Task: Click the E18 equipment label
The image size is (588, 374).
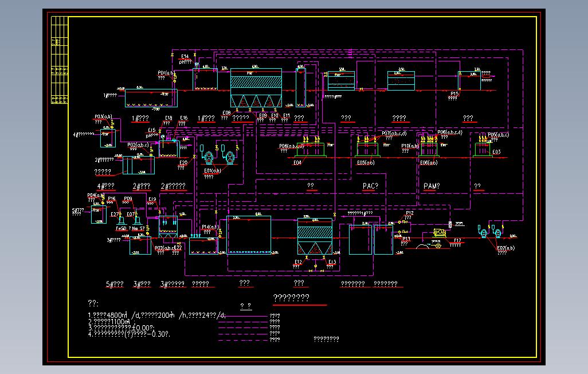Action: click(168, 118)
